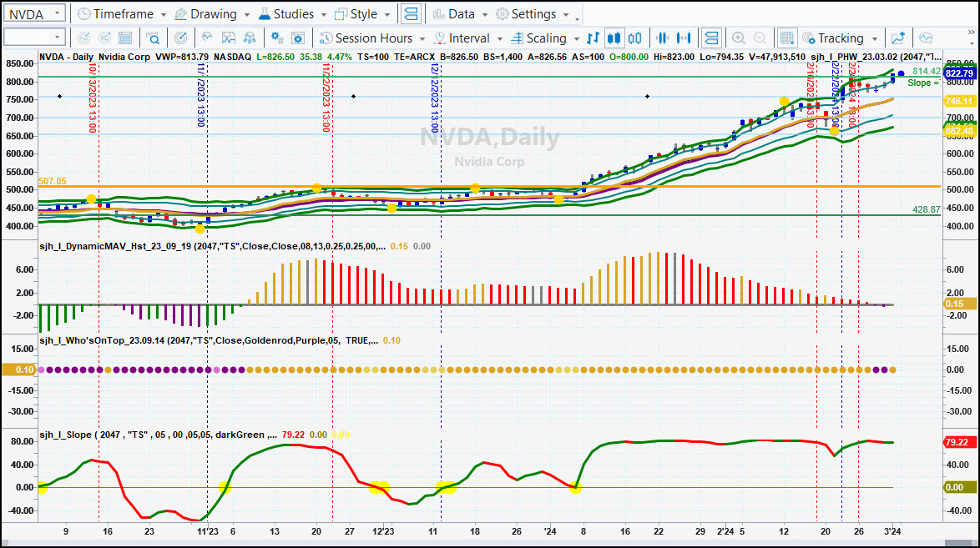Click the horizontal scrollbar thumb at bottom right
Viewport: 980px width, 548px height.
tap(960, 544)
